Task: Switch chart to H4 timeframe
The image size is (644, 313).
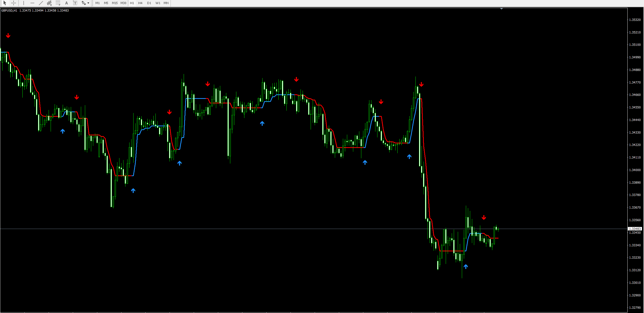Action: pyautogui.click(x=140, y=3)
